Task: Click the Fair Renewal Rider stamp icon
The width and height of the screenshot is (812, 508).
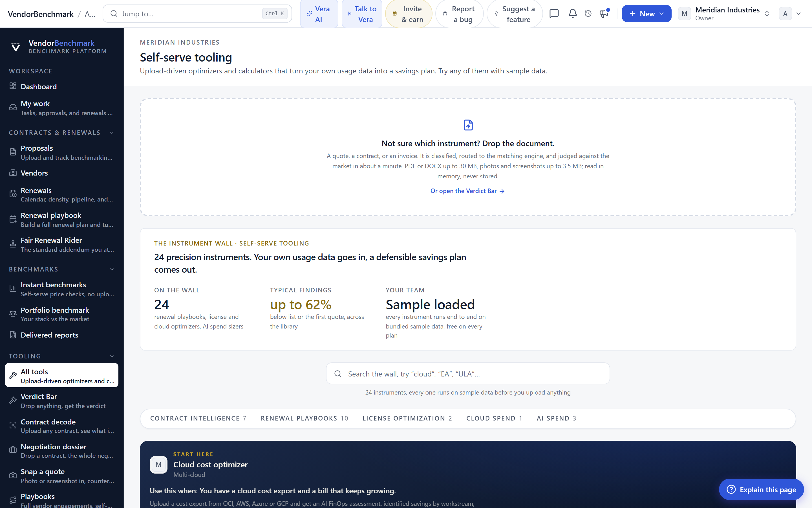Action: point(13,244)
